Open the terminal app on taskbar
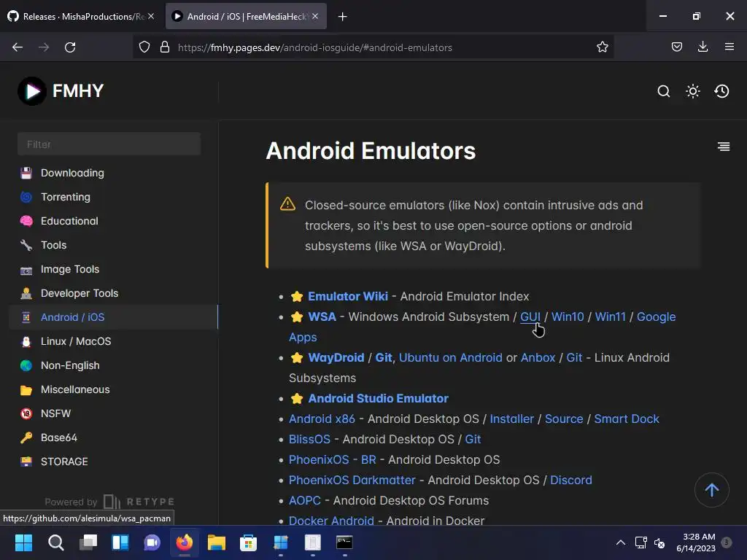Screen dimensions: 747x560 344,542
